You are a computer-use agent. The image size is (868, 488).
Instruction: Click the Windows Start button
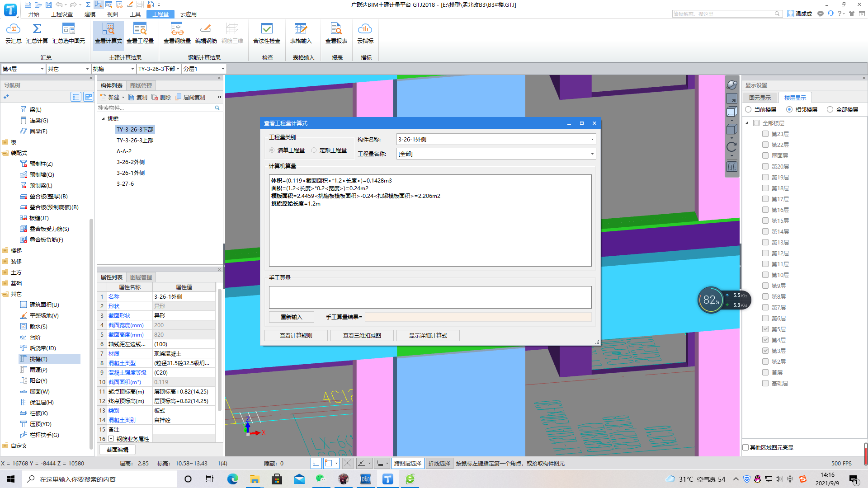click(x=11, y=479)
